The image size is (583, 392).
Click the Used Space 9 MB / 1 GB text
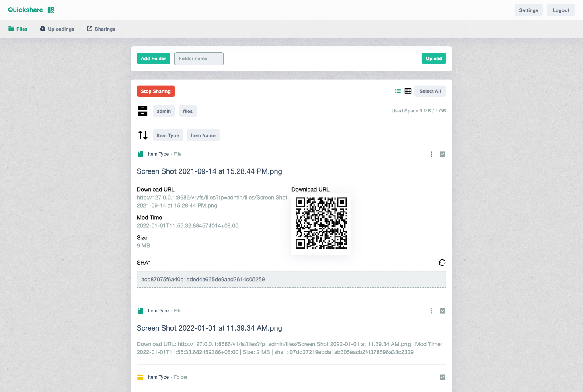coord(419,111)
